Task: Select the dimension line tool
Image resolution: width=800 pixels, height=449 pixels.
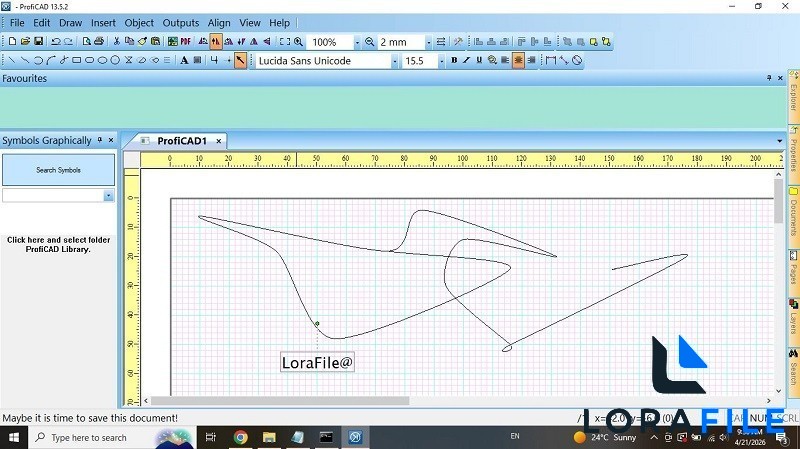Action: tap(551, 60)
